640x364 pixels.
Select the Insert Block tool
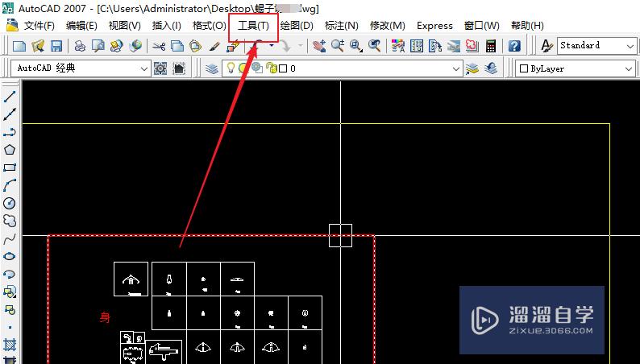tap(10, 292)
